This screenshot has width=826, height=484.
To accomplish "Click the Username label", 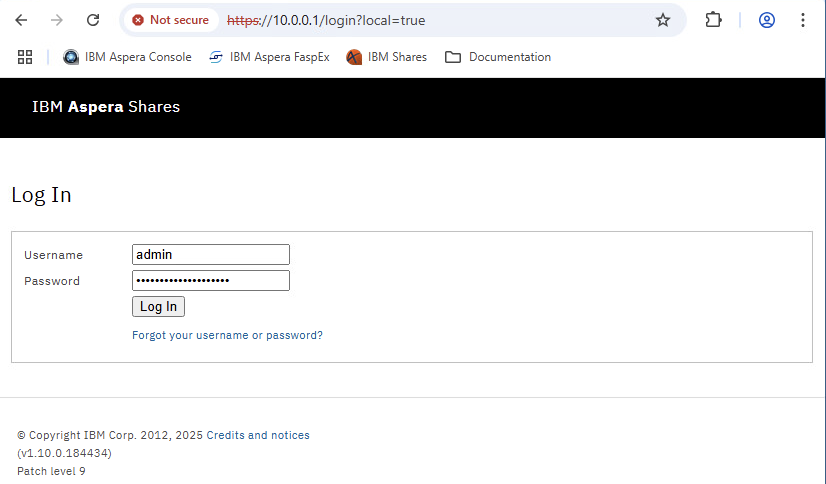I will point(53,255).
